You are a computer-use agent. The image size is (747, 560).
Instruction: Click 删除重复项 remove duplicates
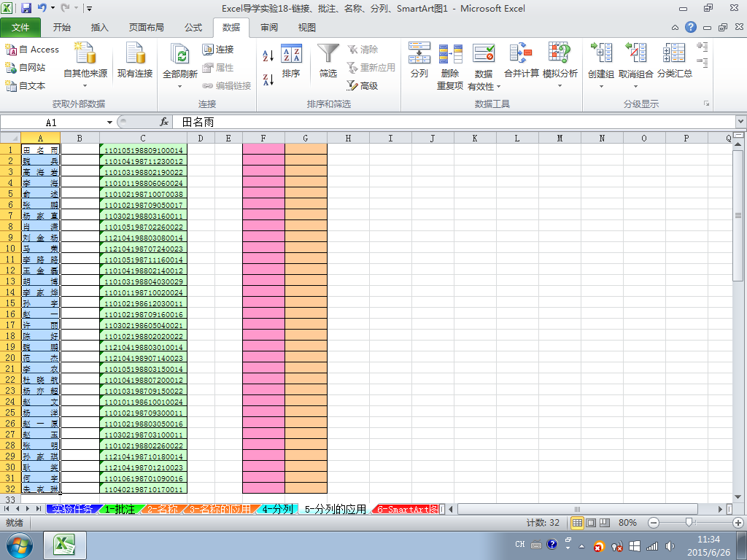[x=450, y=66]
